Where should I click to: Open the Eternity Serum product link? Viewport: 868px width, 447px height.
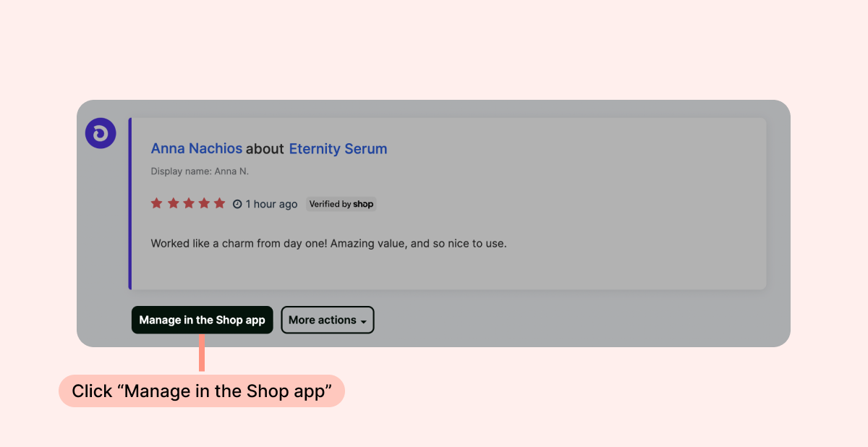pyautogui.click(x=338, y=149)
